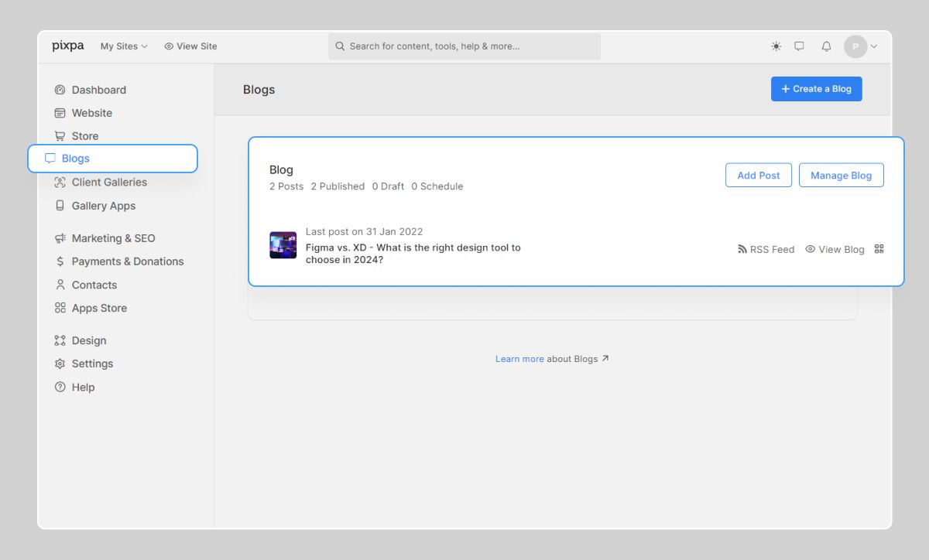
Task: Open the Dashboard section
Action: [x=99, y=90]
